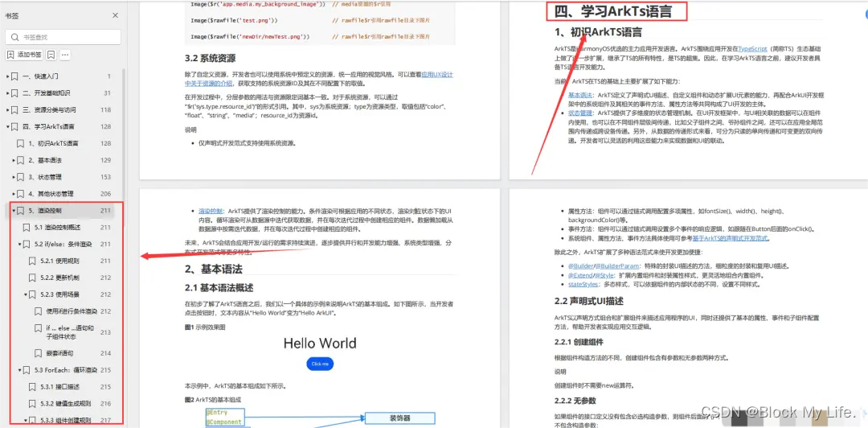Viewport: 868px width, 428px height.
Task: Select bookmark 5.3.2 键值生成规则
Action: (66, 404)
